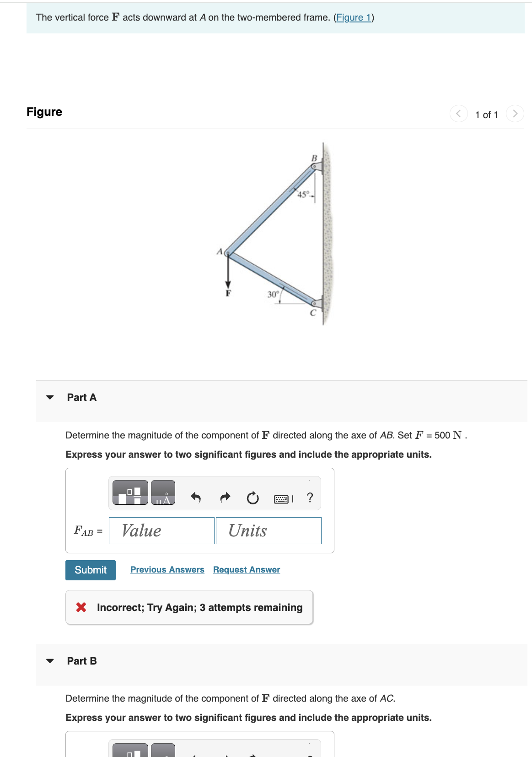The height and width of the screenshot is (757, 532).
Task: Collapse the Part B section
Action: pos(51,661)
